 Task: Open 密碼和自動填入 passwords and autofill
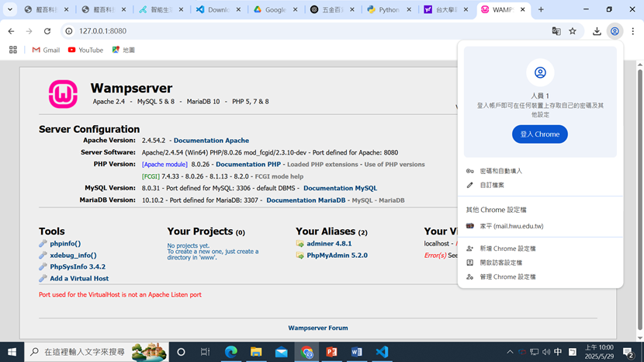click(540, 171)
